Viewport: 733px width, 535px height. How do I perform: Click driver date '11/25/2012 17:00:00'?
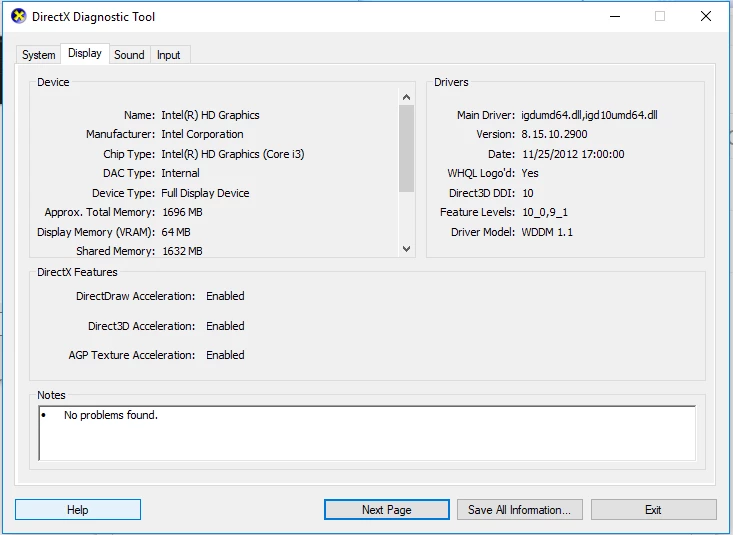point(573,154)
